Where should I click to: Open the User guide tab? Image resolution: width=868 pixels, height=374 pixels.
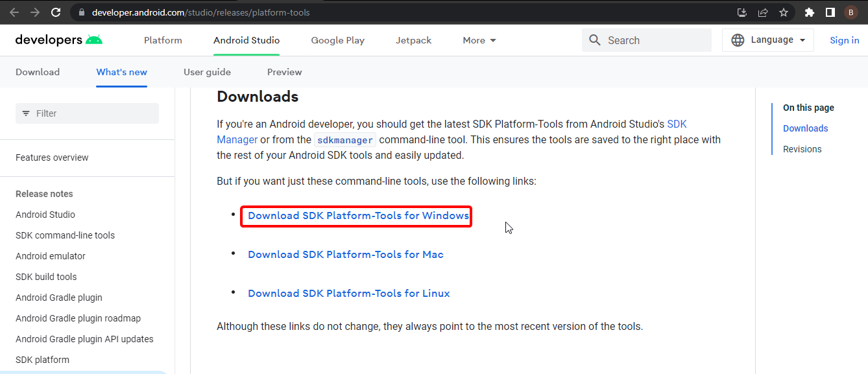coord(207,72)
